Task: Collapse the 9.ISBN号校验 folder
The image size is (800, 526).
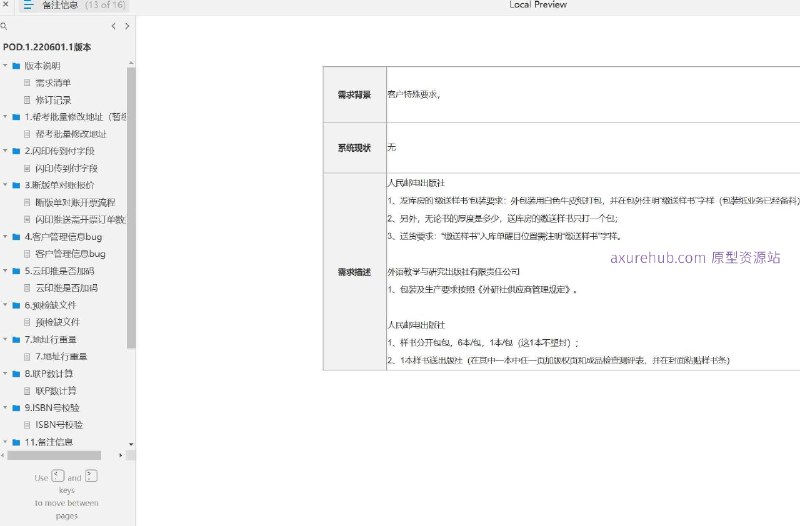Action: [x=5, y=407]
